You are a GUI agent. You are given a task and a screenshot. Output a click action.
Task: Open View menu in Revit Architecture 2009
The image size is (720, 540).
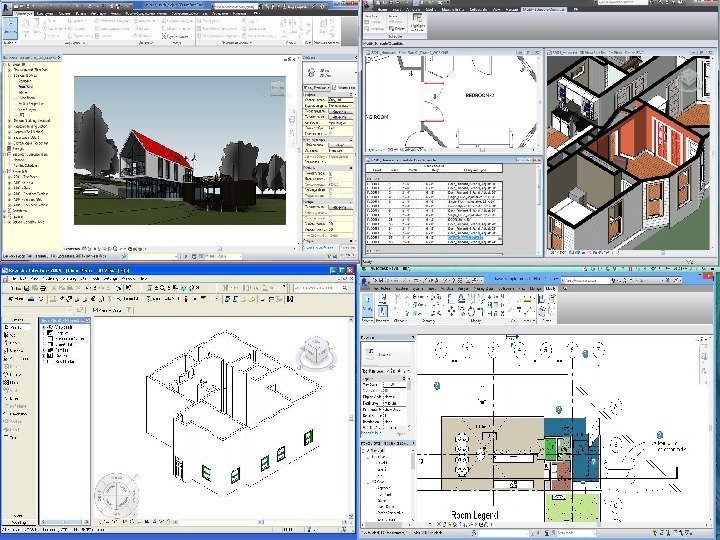(34, 279)
